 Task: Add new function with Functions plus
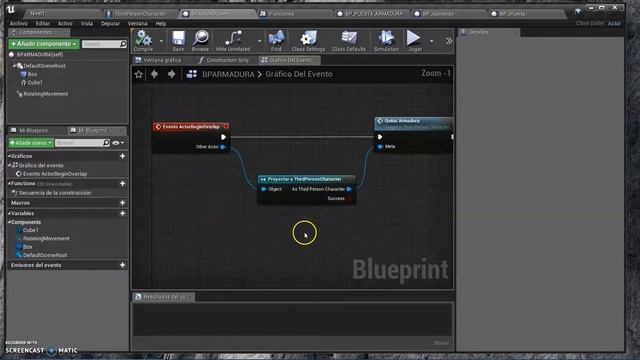[x=122, y=183]
